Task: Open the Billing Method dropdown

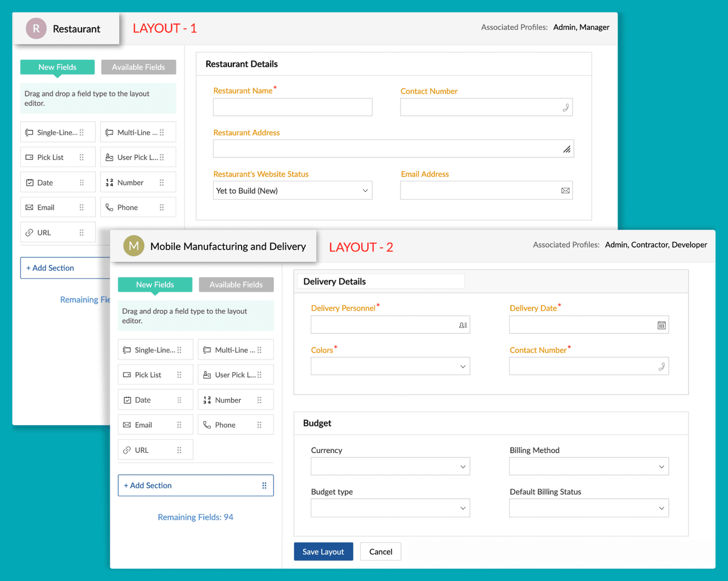Action: click(588, 466)
